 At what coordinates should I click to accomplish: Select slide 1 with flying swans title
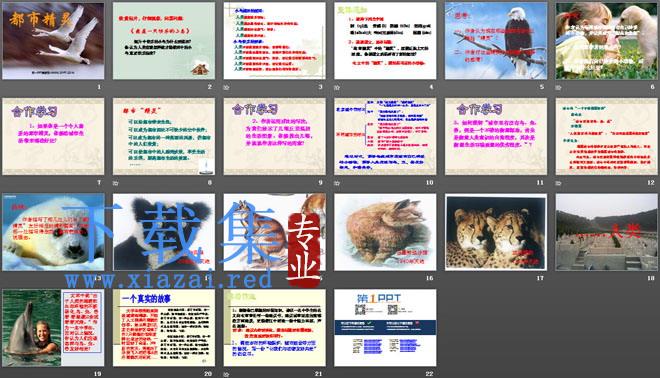[53, 41]
